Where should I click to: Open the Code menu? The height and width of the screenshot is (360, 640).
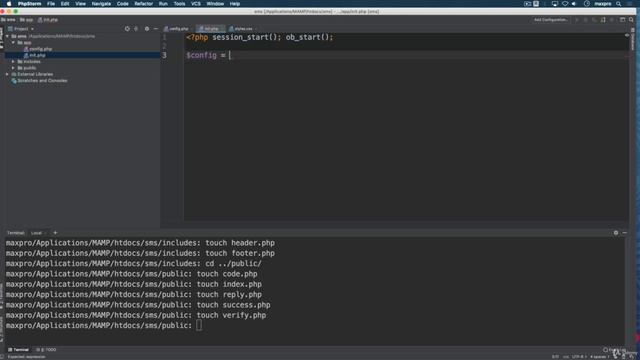(122, 4)
